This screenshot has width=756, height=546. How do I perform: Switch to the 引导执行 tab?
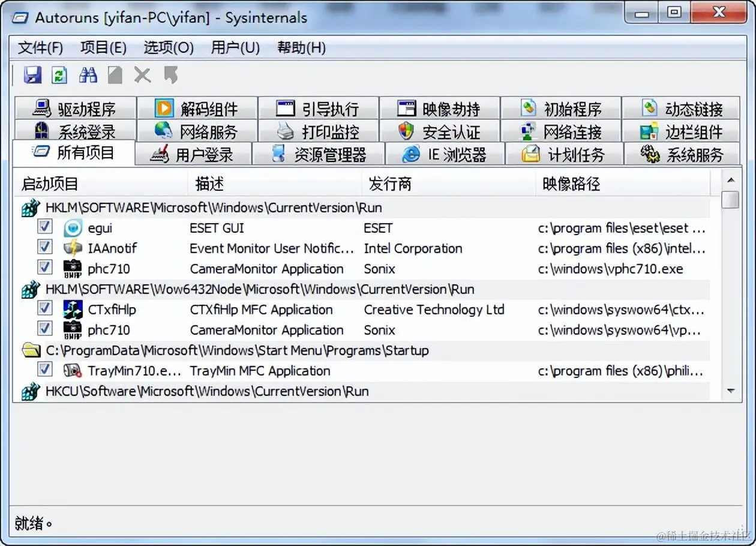tap(319, 109)
